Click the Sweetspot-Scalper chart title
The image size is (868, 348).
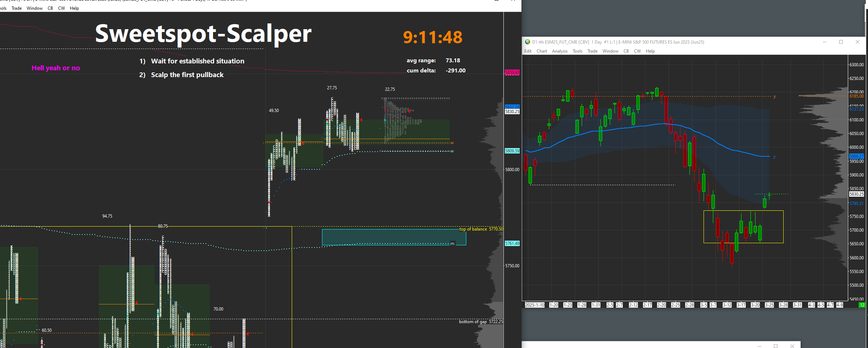(203, 34)
